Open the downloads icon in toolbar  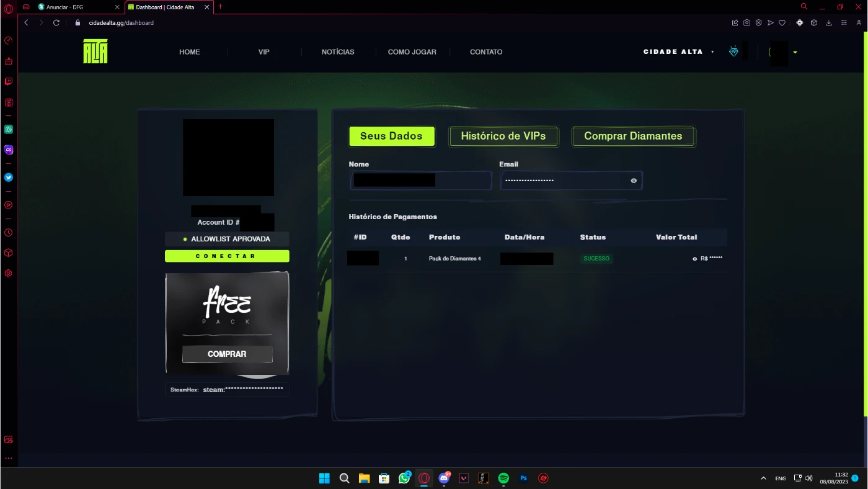pos(829,22)
